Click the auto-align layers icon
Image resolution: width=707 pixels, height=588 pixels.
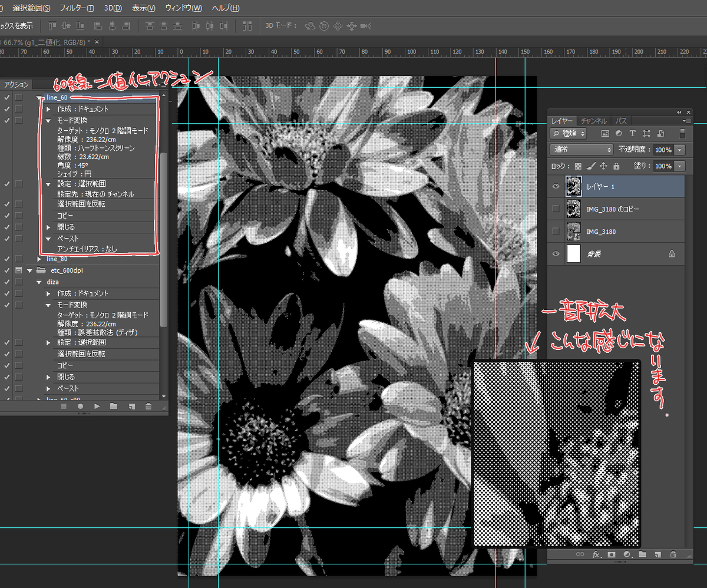click(x=247, y=26)
